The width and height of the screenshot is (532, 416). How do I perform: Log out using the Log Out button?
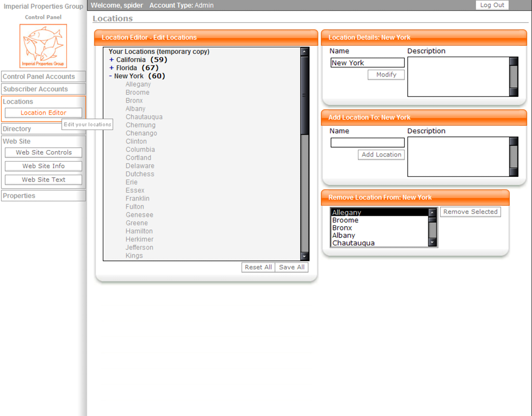pyautogui.click(x=492, y=5)
